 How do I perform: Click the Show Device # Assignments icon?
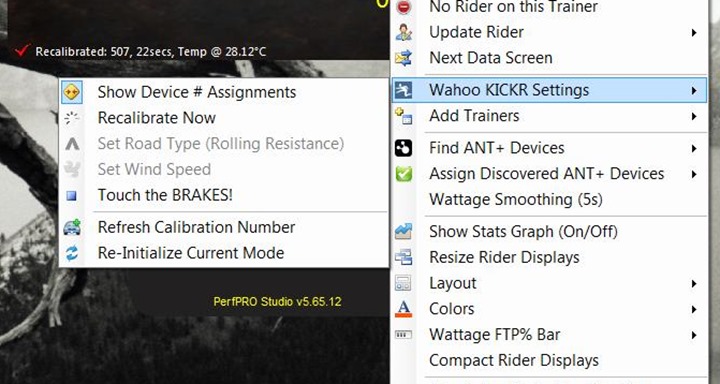pos(72,92)
